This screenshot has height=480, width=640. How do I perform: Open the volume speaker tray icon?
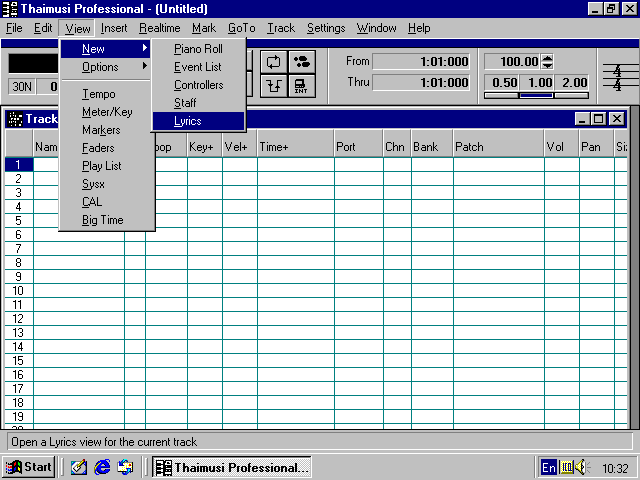[582, 467]
